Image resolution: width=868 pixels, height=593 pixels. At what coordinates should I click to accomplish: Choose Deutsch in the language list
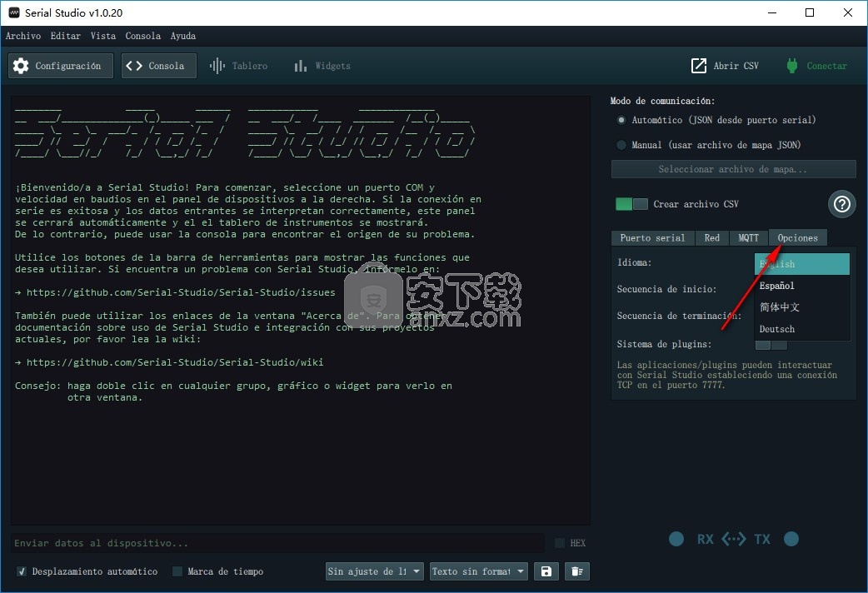click(802, 329)
